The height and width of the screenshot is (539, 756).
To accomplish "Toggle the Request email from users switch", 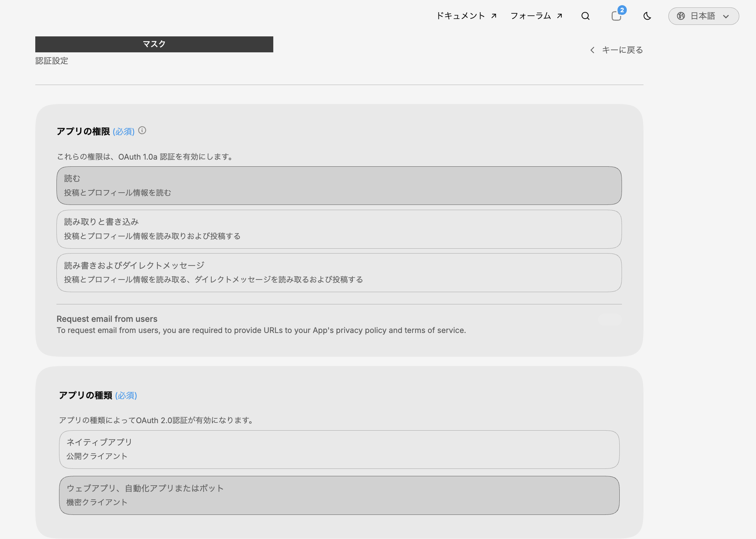I will click(609, 320).
